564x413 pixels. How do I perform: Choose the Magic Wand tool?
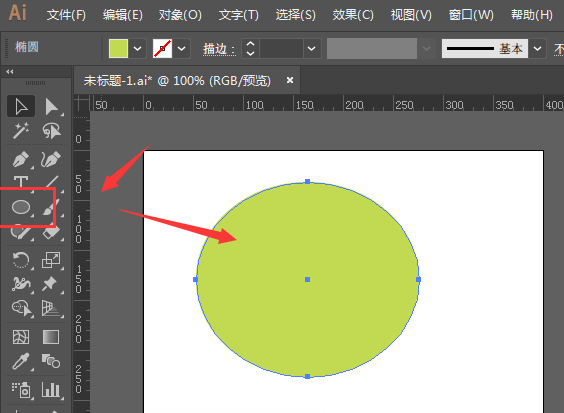(21, 131)
